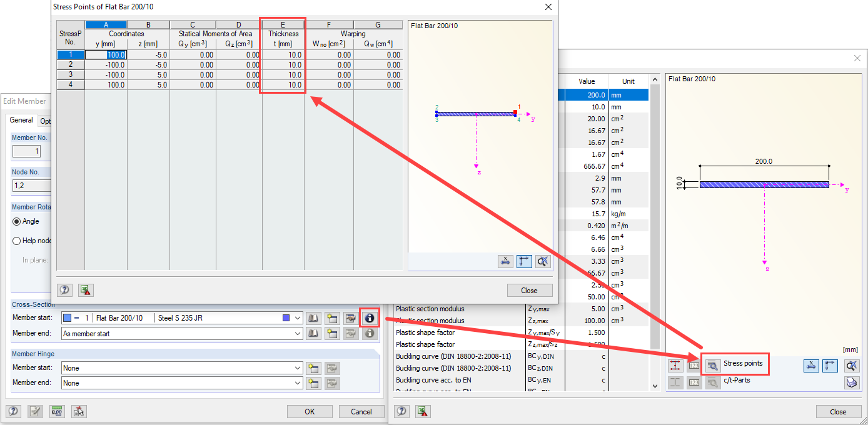Viewport: 868px width, 425px height.
Task: Click OK in Edit Member dialog
Action: (x=310, y=411)
